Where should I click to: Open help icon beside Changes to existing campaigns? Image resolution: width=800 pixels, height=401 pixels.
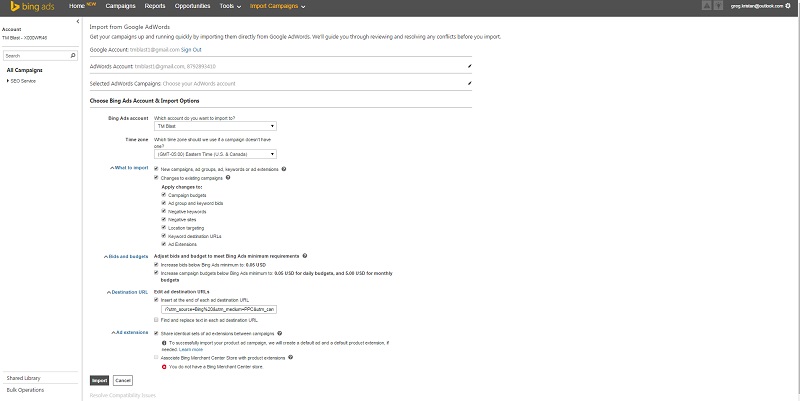(x=228, y=178)
